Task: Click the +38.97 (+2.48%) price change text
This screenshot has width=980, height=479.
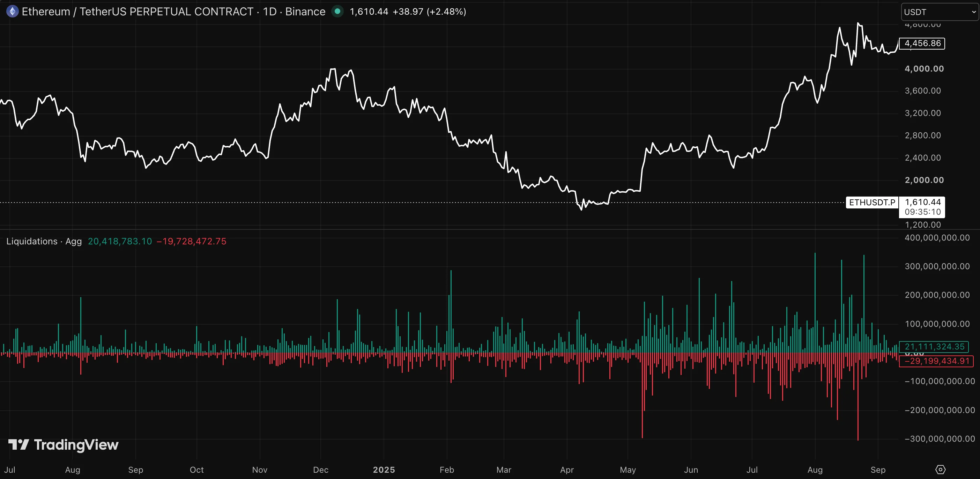Action: pos(430,12)
